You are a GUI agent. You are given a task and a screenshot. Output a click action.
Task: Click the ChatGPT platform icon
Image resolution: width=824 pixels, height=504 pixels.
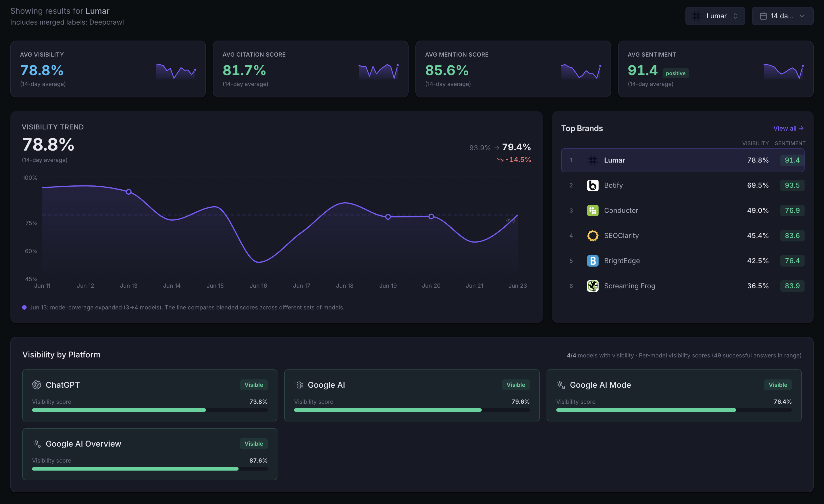tap(37, 385)
